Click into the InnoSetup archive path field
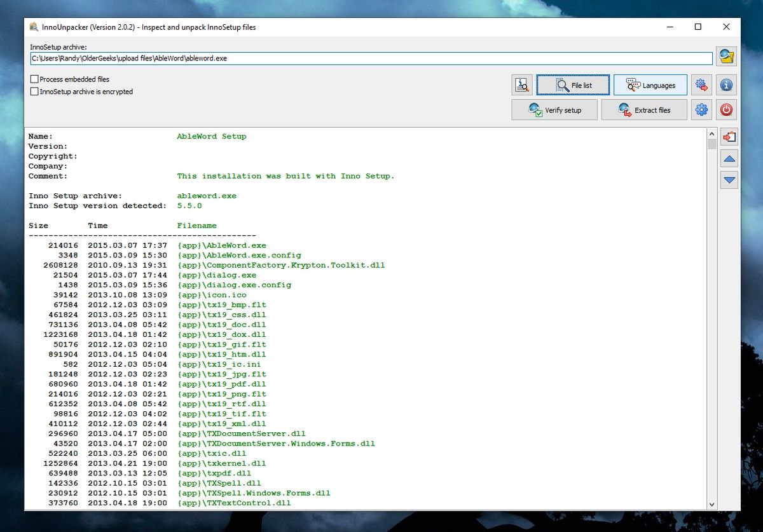Image resolution: width=763 pixels, height=532 pixels. pyautogui.click(x=371, y=58)
